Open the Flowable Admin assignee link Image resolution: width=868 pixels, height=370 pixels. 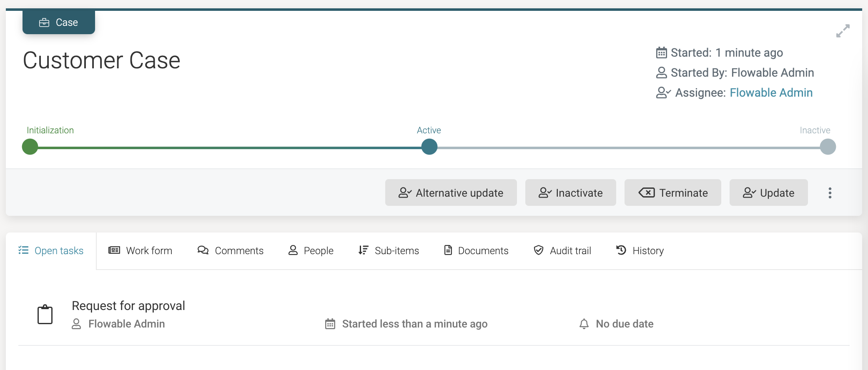pos(771,92)
